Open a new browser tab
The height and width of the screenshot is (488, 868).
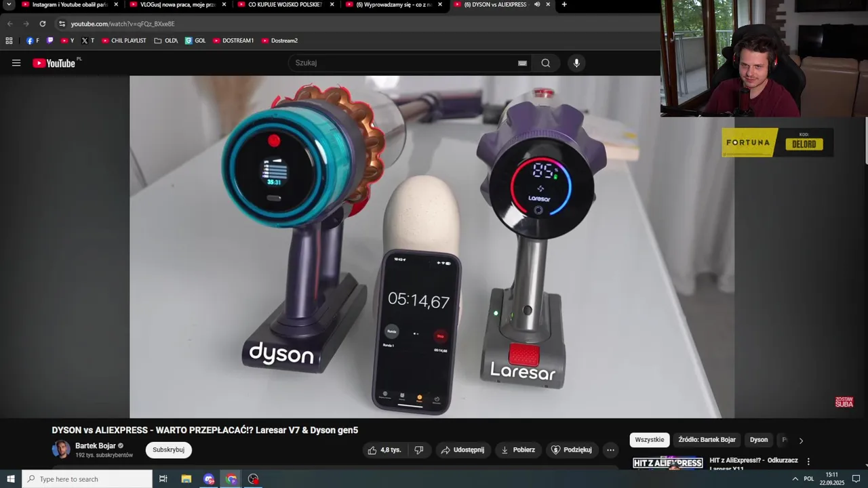[x=564, y=5]
